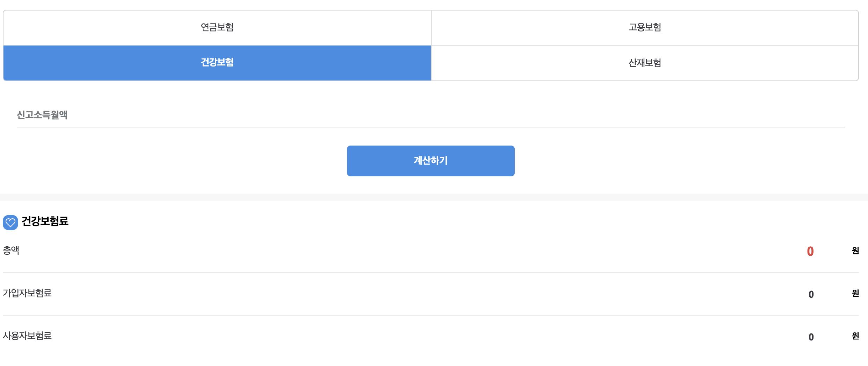Click the red 0 total amount
The image size is (868, 366).
811,251
